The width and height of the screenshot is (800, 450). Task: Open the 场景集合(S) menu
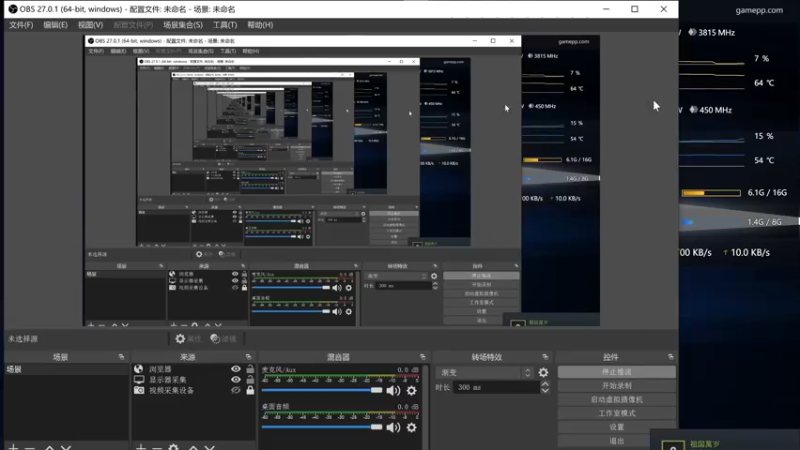pyautogui.click(x=183, y=25)
